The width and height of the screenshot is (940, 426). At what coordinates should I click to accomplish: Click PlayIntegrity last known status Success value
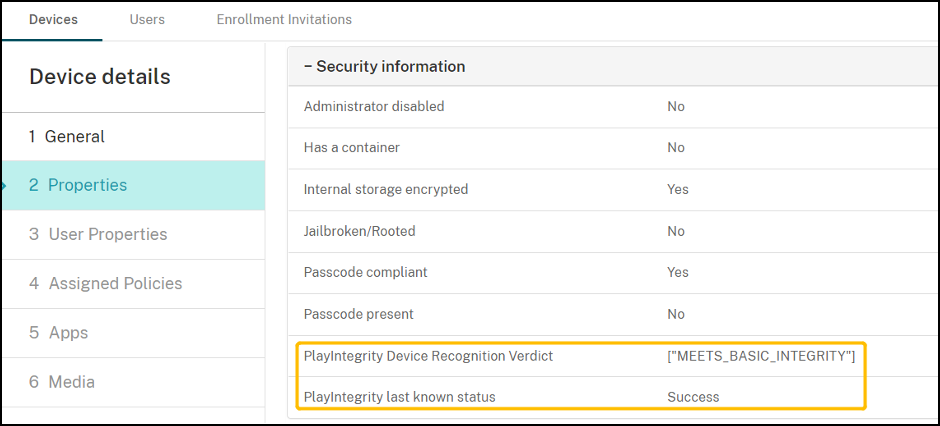693,397
